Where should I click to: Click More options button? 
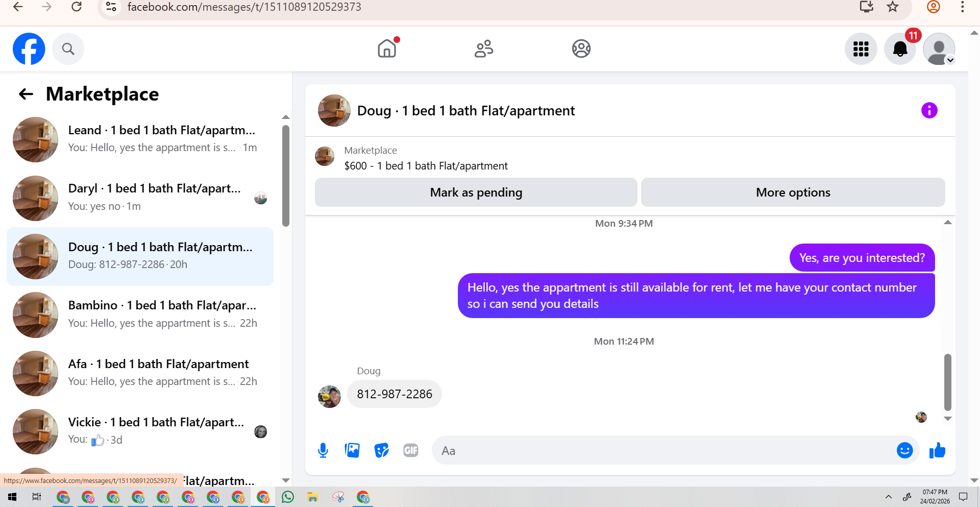793,192
